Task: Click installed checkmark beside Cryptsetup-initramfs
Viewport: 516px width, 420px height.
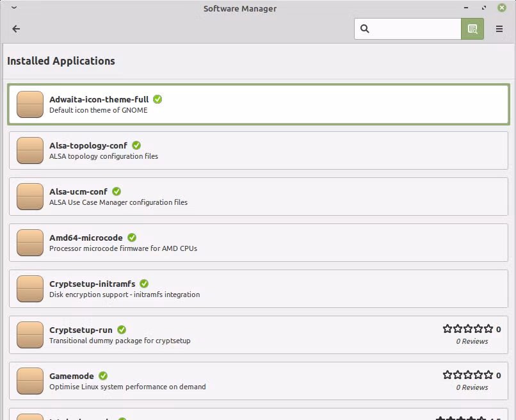Action: coord(144,284)
